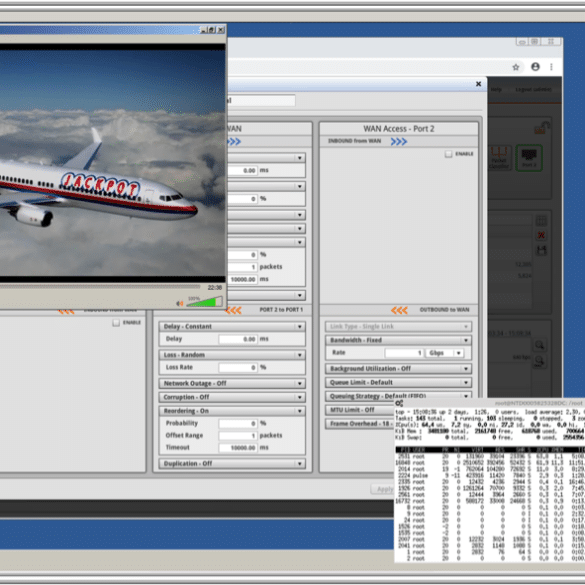Click the Apply button at dialog bottom

[382, 489]
